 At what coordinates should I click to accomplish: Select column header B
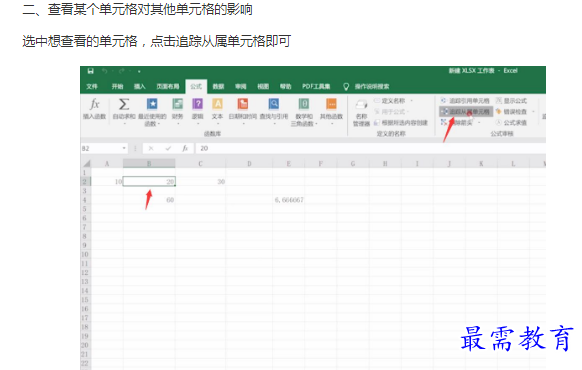pyautogui.click(x=149, y=164)
